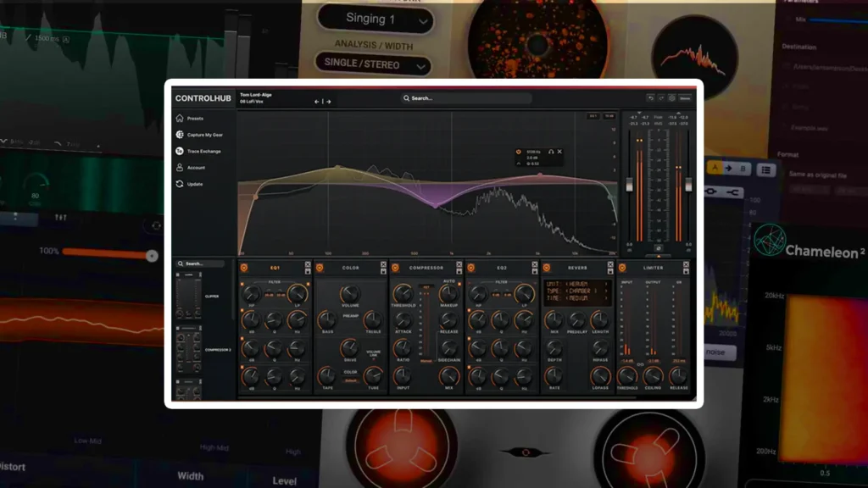Save the REVERB module preset icon
The image size is (868, 488).
(610, 271)
